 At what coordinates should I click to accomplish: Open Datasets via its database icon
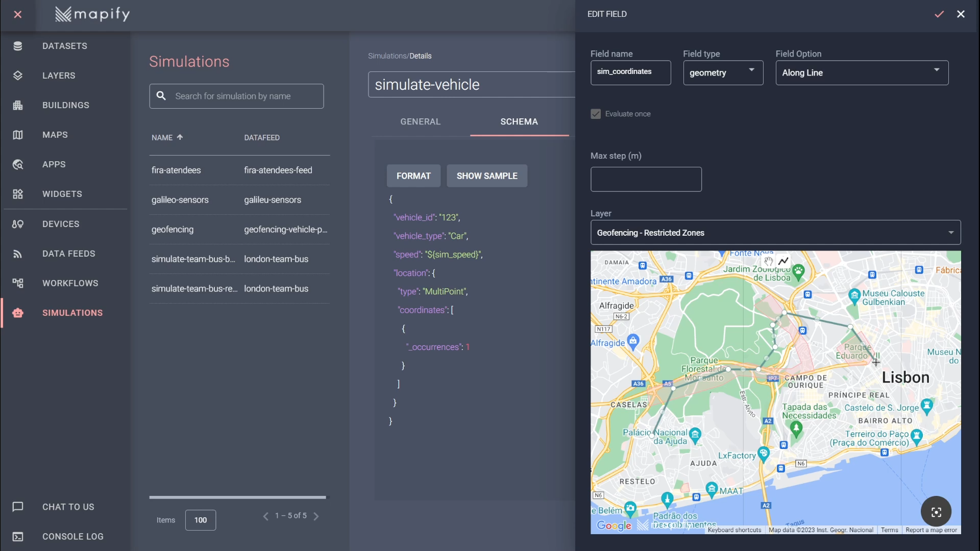(18, 46)
